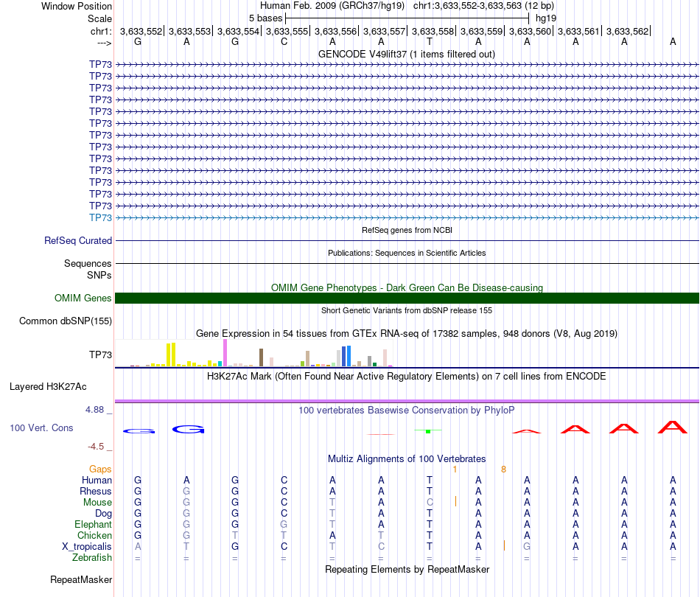Click the Elephant alignment row label

click(x=93, y=524)
